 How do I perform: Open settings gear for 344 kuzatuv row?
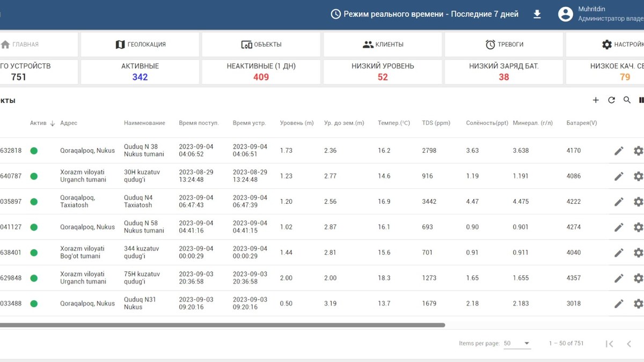pos(638,253)
